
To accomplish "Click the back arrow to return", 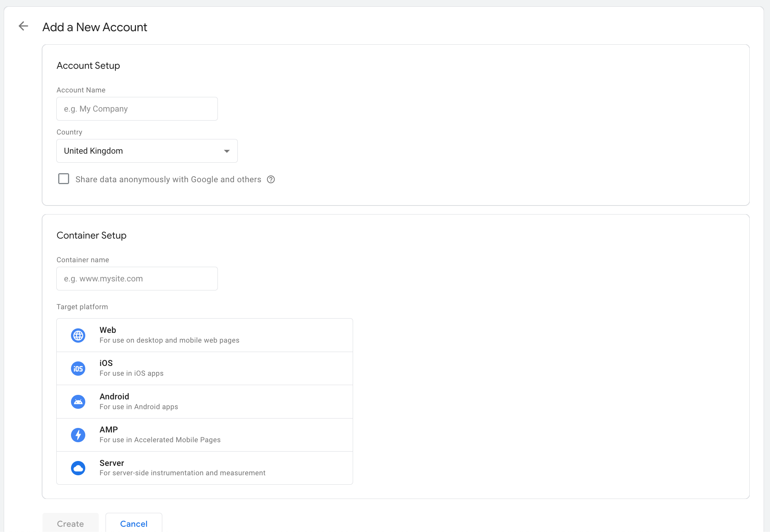I will tap(23, 26).
